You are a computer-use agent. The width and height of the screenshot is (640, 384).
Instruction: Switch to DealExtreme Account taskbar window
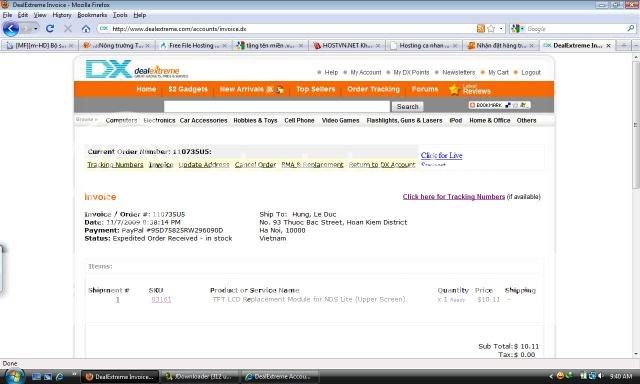280,377
